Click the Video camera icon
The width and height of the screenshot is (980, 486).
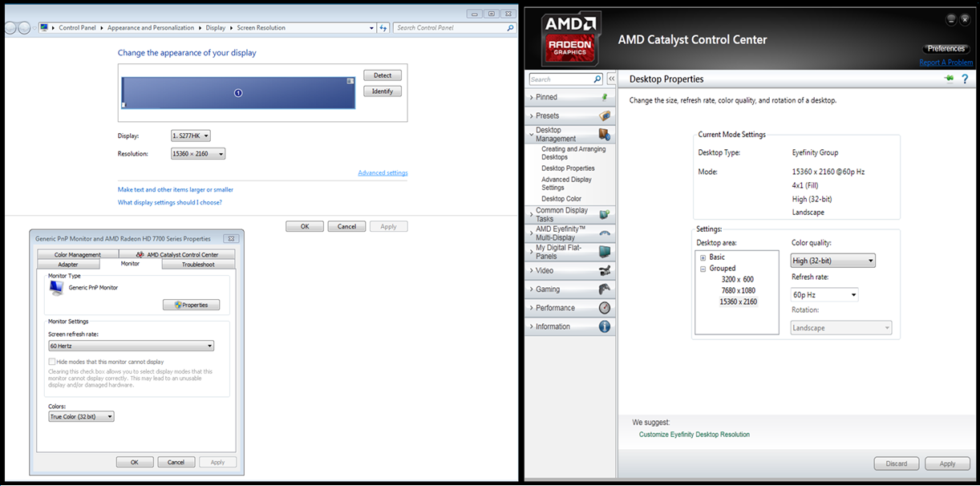tap(605, 270)
